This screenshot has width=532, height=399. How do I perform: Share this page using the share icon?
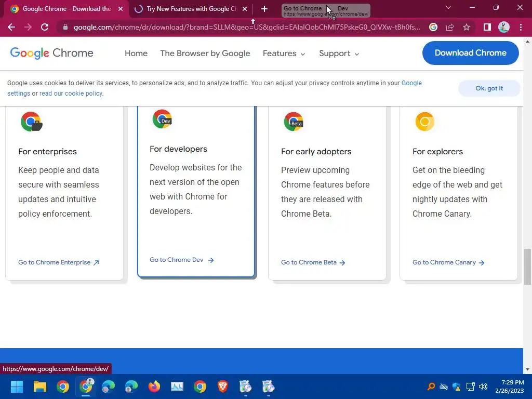coord(450,27)
